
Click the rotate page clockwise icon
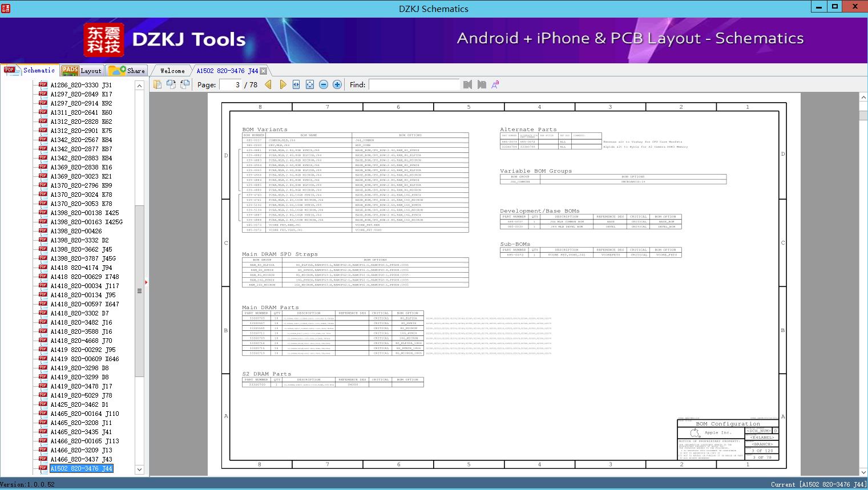pos(185,84)
